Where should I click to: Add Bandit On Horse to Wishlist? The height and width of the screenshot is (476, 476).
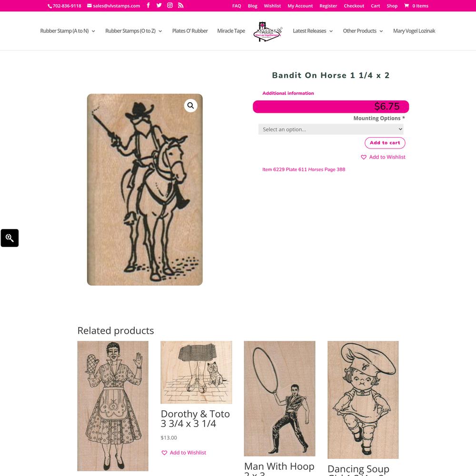click(383, 157)
